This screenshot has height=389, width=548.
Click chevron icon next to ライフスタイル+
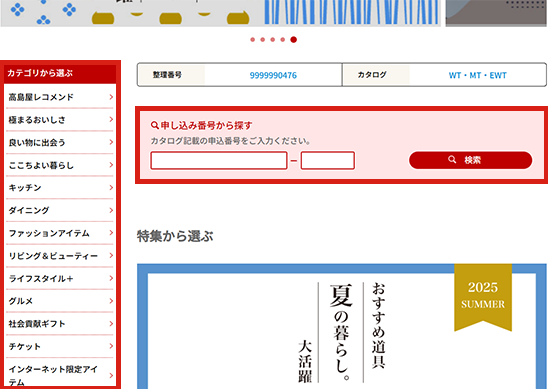tap(111, 278)
